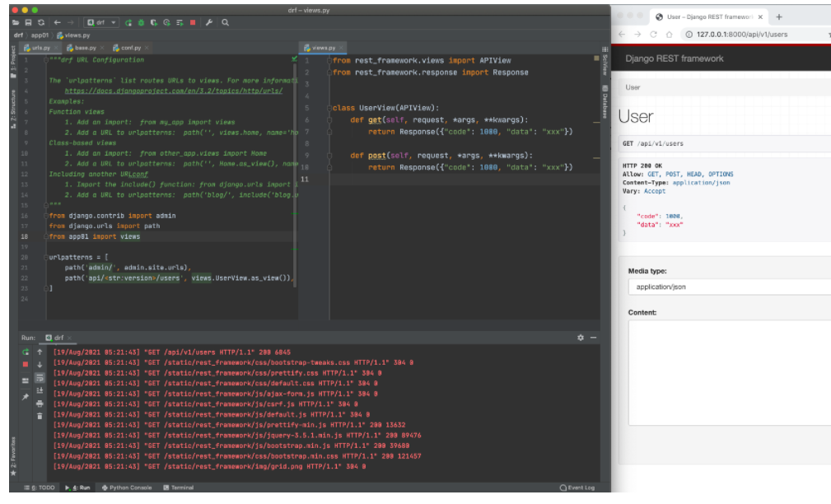This screenshot has height=504, width=831.
Task: Open the drf run configuration dropdown
Action: (101, 23)
